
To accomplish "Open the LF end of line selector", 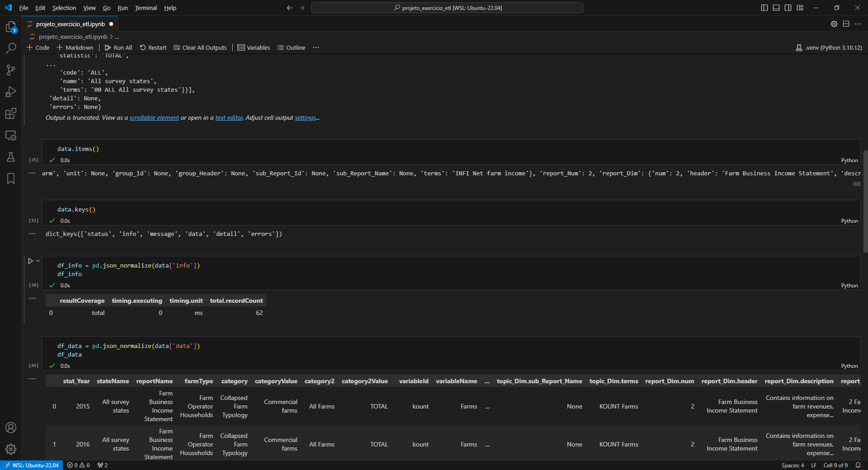I will click(x=814, y=465).
